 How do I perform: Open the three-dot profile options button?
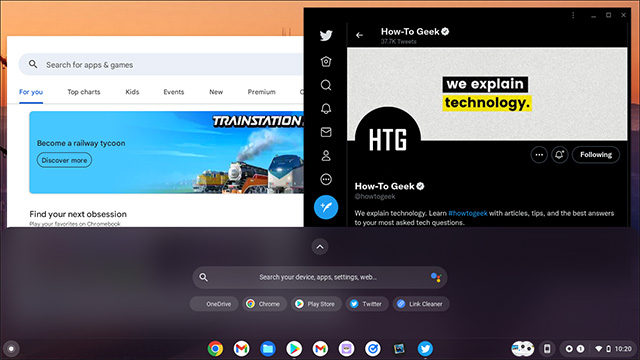(x=539, y=155)
